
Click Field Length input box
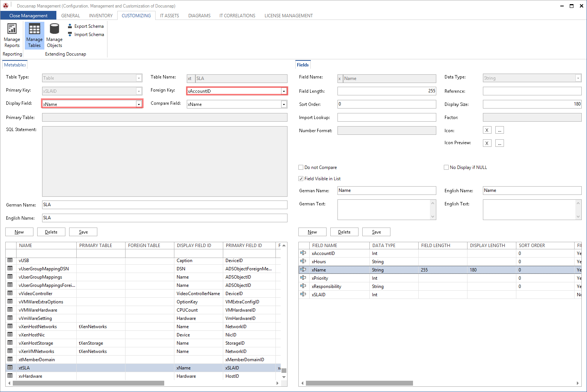387,91
